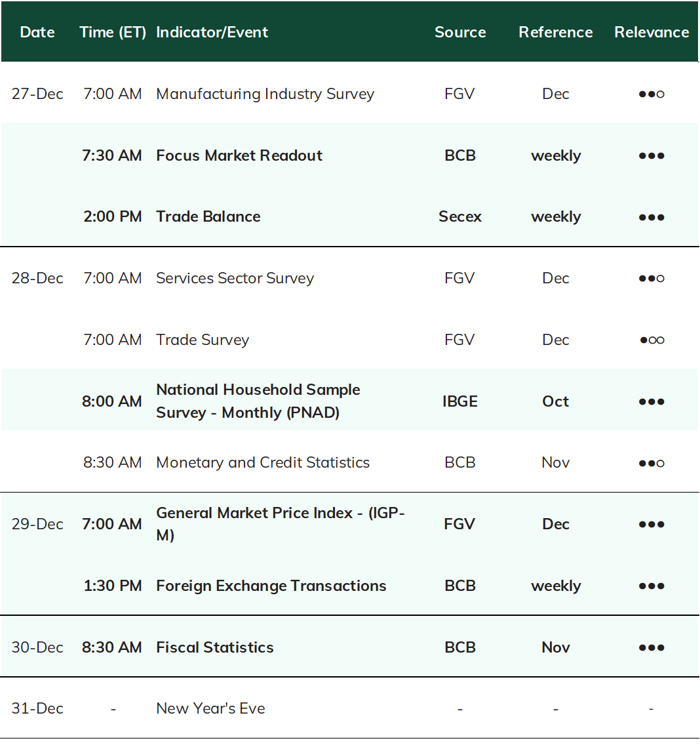This screenshot has width=700, height=749.
Task: Select the Time (ET) column header
Action: click(113, 32)
